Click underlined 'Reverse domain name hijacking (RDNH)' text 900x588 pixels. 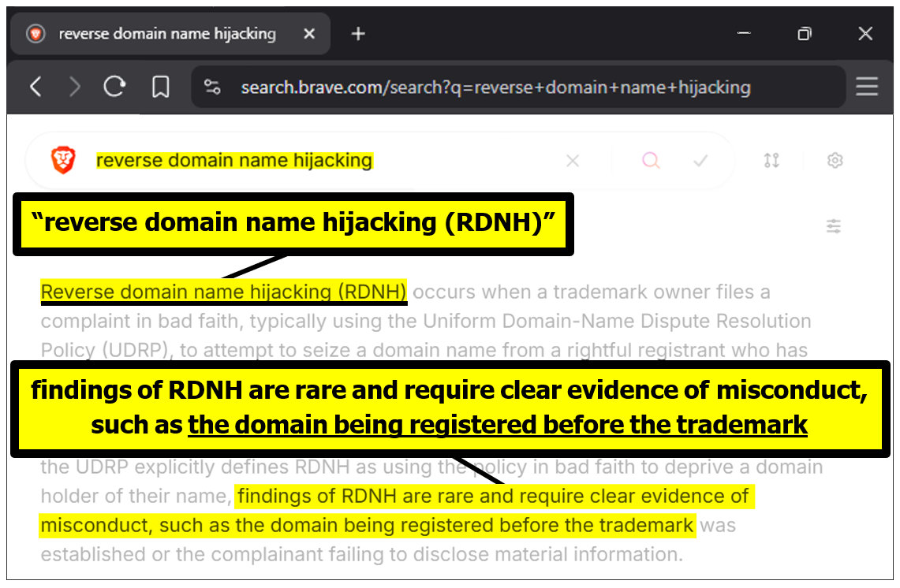(223, 292)
